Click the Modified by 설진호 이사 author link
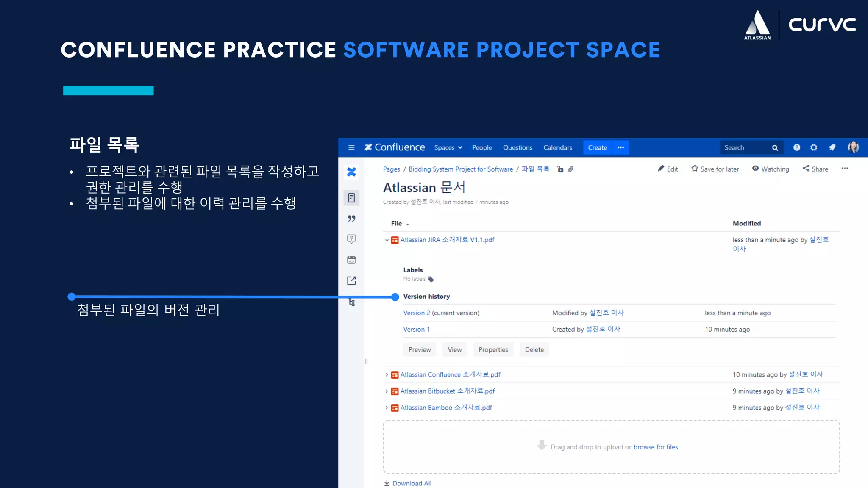The width and height of the screenshot is (868, 488). pyautogui.click(x=606, y=313)
